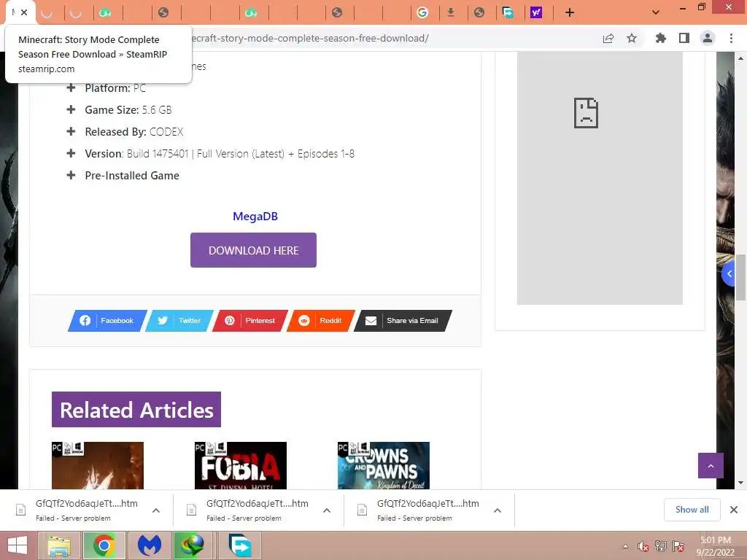Screen dimensions: 747x560
Task: Click the Related Articles heading
Action: click(x=136, y=410)
